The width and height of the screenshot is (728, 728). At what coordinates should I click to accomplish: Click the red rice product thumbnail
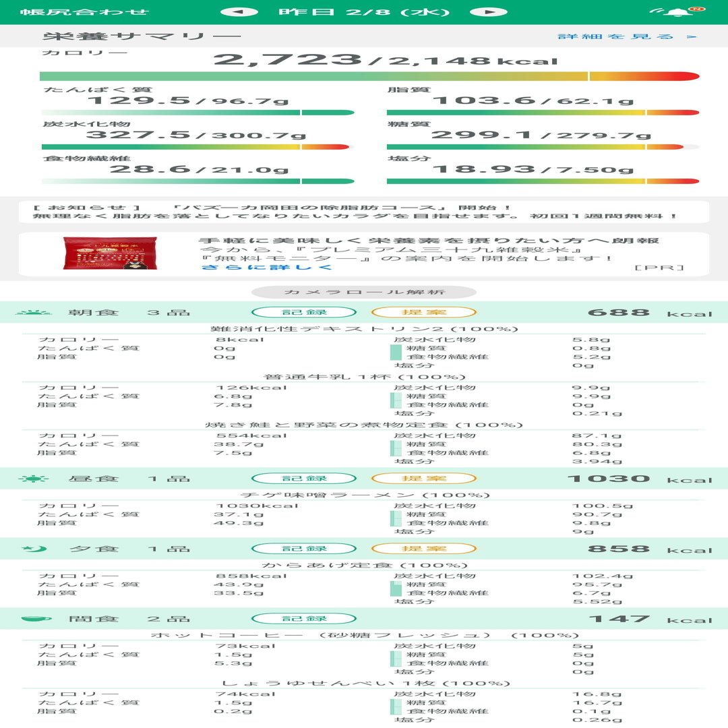110,253
